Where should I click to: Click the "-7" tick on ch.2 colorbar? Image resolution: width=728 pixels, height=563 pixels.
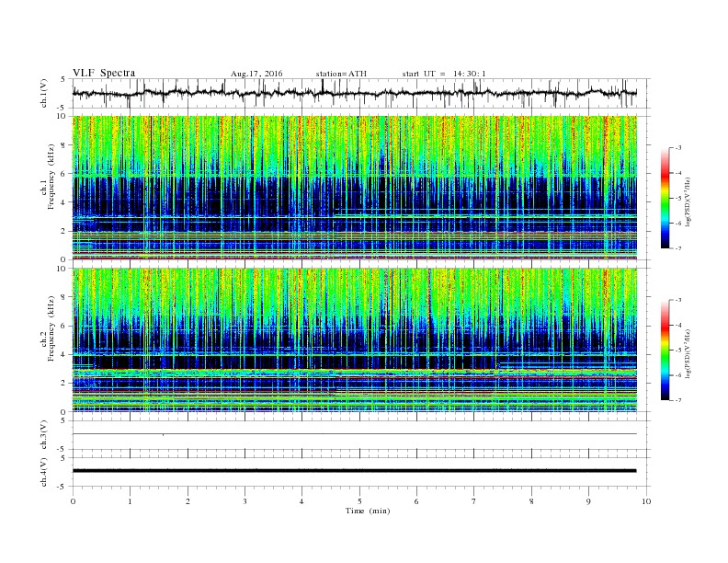point(678,400)
